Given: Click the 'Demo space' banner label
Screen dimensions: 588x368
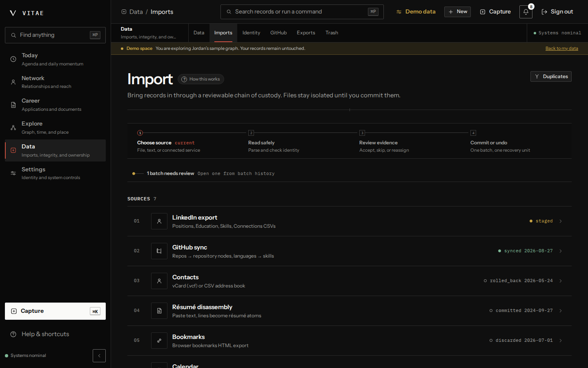Looking at the screenshot, I should (x=139, y=48).
